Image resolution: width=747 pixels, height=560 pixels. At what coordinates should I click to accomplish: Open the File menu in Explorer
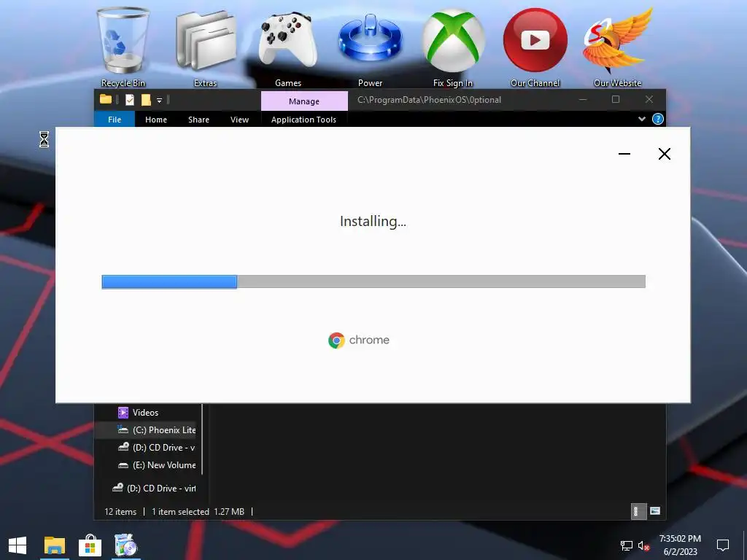(x=115, y=120)
